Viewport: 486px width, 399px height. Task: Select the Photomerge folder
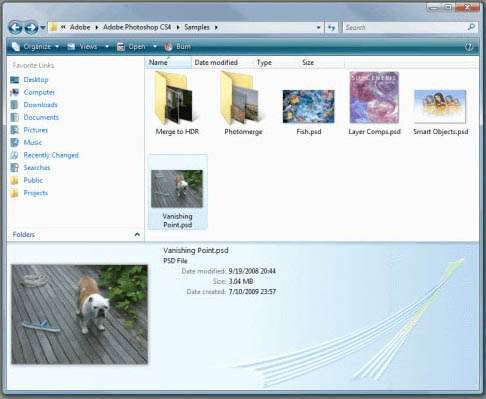243,103
